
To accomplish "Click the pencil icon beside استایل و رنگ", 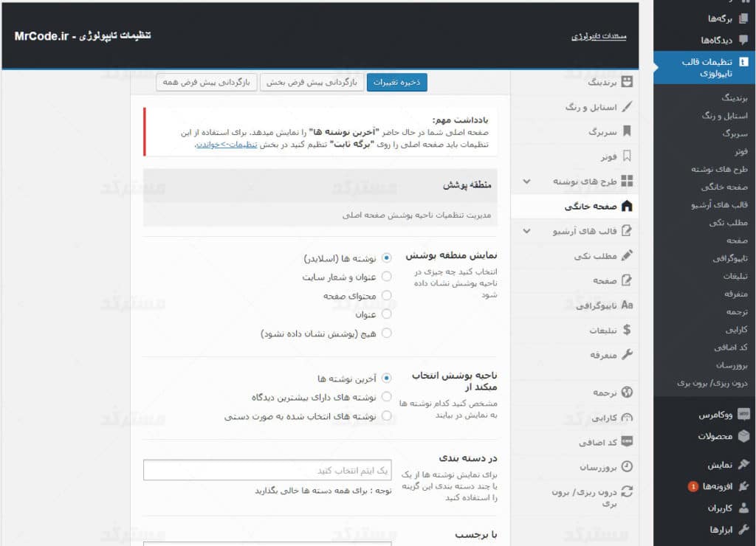I will 627,107.
